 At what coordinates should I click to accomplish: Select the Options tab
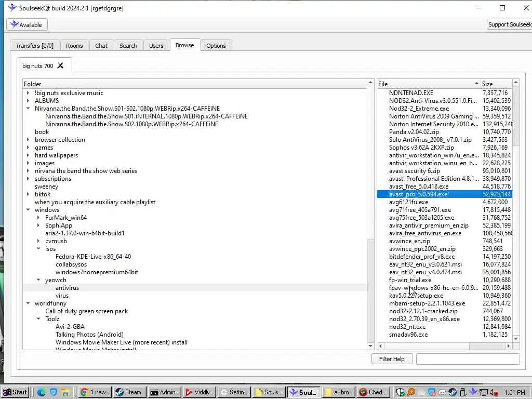click(x=216, y=46)
